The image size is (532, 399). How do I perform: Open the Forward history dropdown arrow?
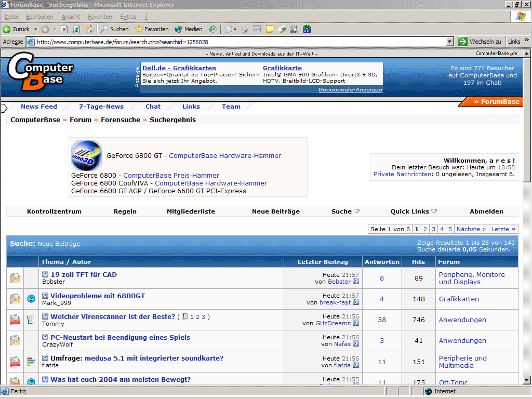(x=55, y=30)
